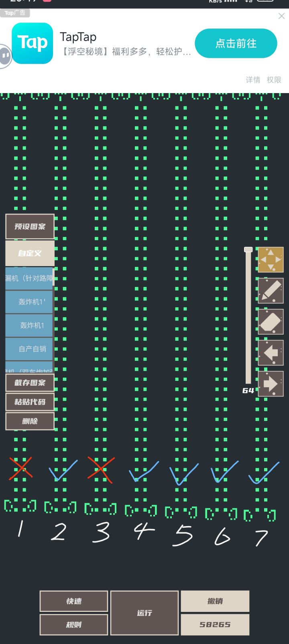This screenshot has width=289, height=644.
Task: Tap the right arrow step-forward icon
Action: [x=271, y=384]
